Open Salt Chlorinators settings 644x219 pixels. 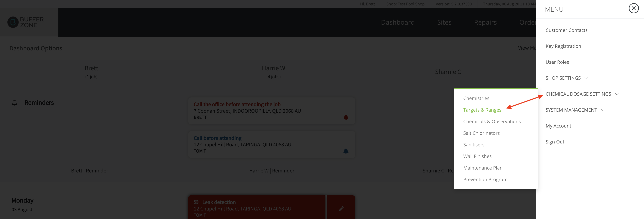481,133
